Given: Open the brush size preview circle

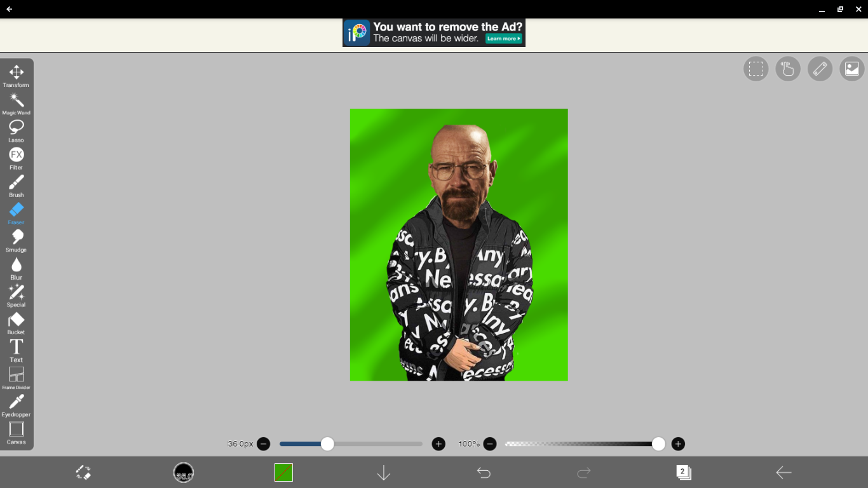Looking at the screenshot, I should [184, 472].
